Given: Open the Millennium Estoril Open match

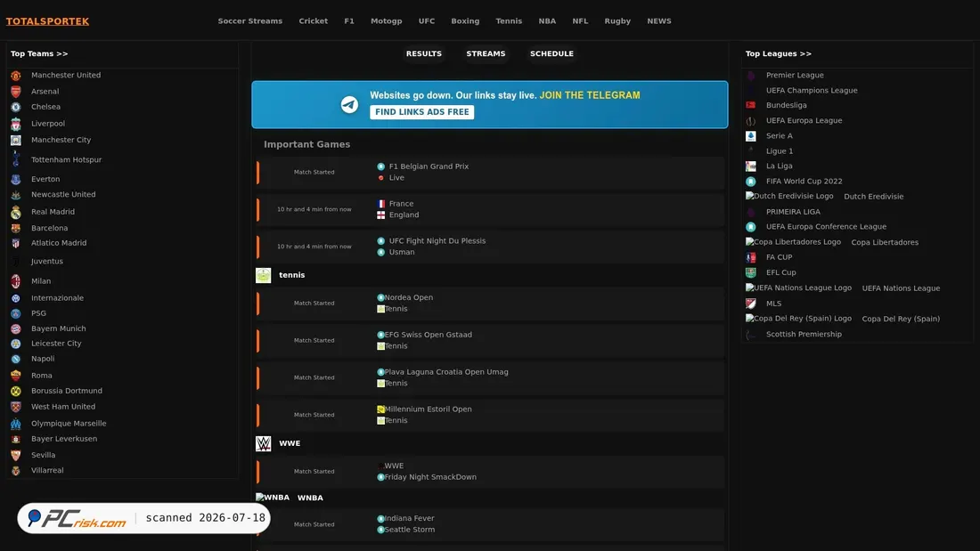Looking at the screenshot, I should pos(491,415).
